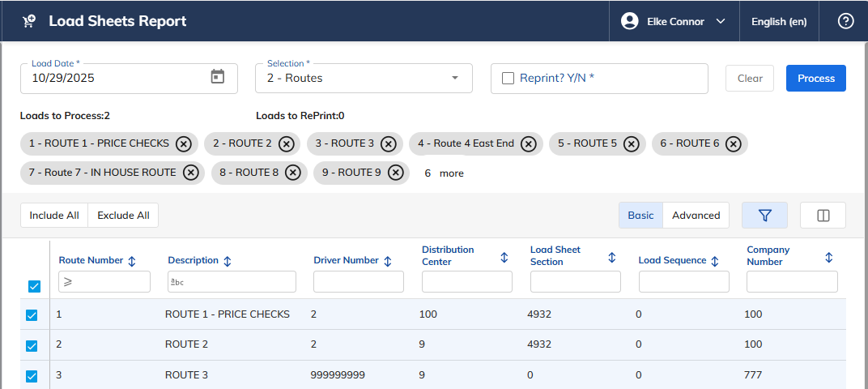Open the column chooser panel icon
The image size is (868, 389).
823,215
